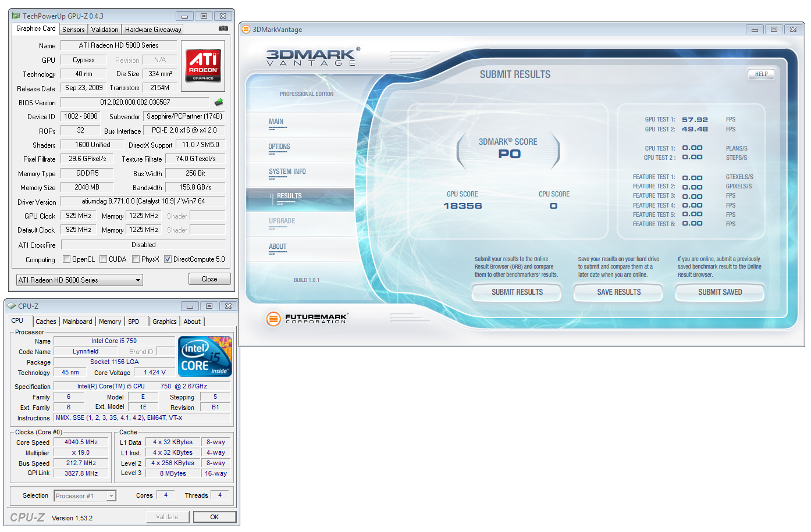Image resolution: width=811 pixels, height=532 pixels.
Task: Click the Bandwidth 156.8 GB/s field
Action: [195, 187]
